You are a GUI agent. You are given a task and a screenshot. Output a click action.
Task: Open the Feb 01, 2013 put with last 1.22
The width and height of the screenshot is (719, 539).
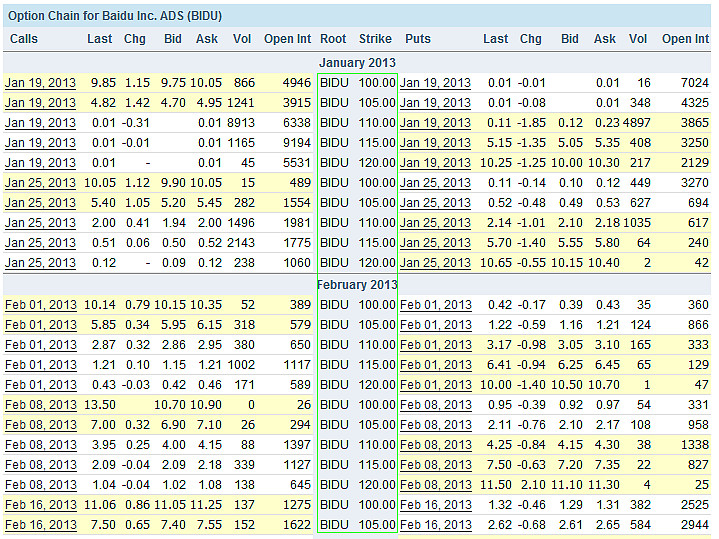point(436,325)
